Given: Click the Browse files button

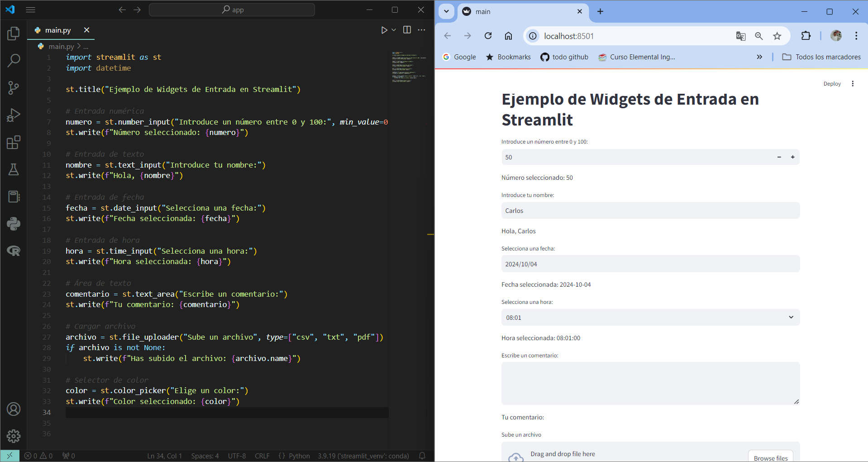Looking at the screenshot, I should 771,457.
